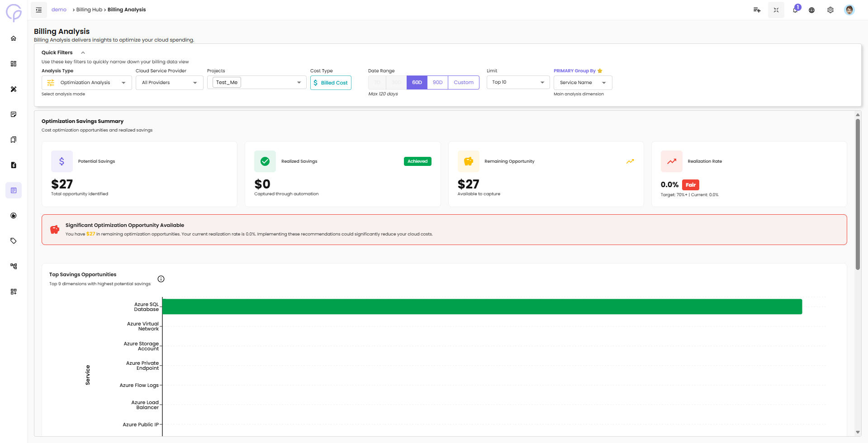
Task: Open the tag icon in sidebar
Action: 14,241
